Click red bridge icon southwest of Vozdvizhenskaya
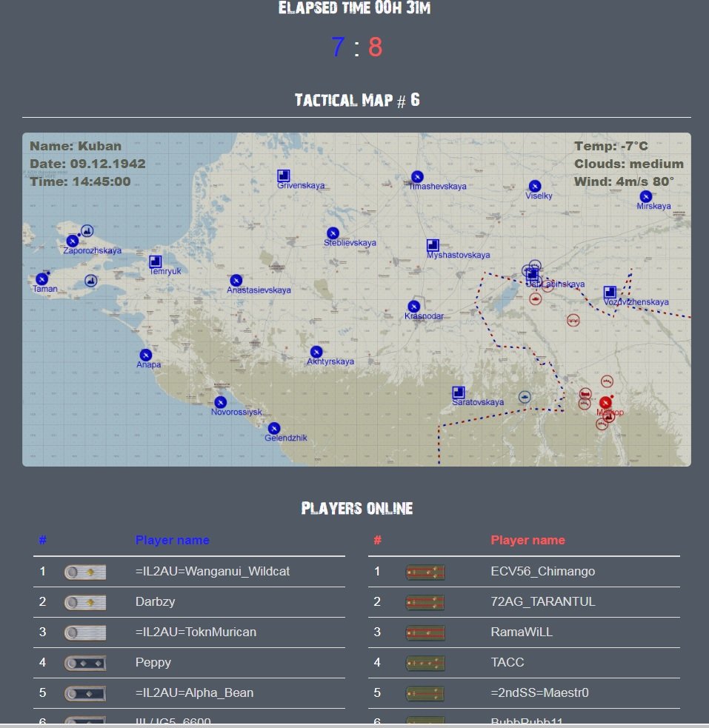The width and height of the screenshot is (709, 728). coord(573,320)
